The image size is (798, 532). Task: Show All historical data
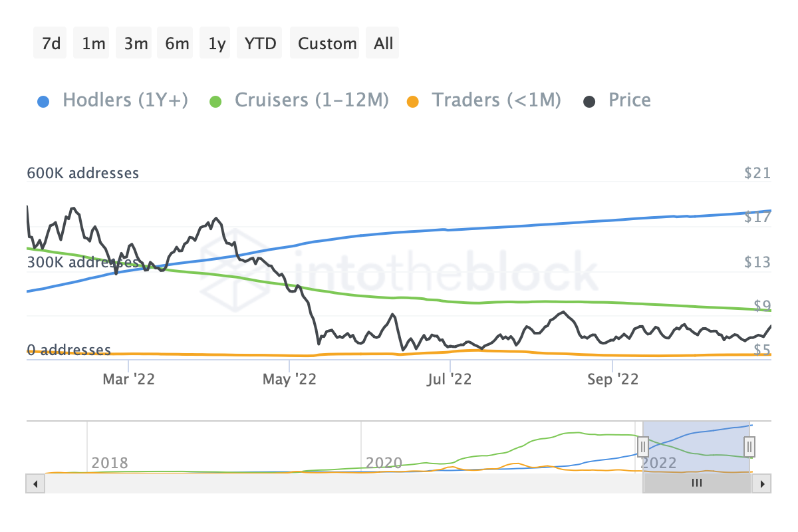coord(383,43)
